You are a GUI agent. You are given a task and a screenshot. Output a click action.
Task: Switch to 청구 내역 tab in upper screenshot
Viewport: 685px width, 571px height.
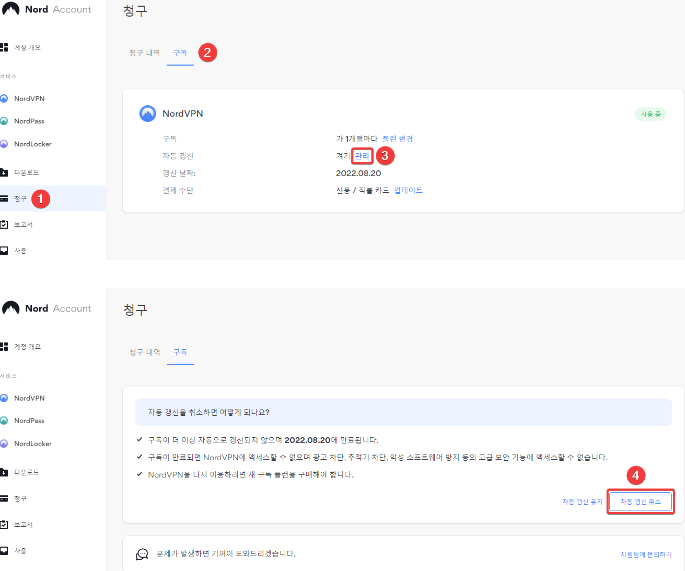click(x=144, y=53)
